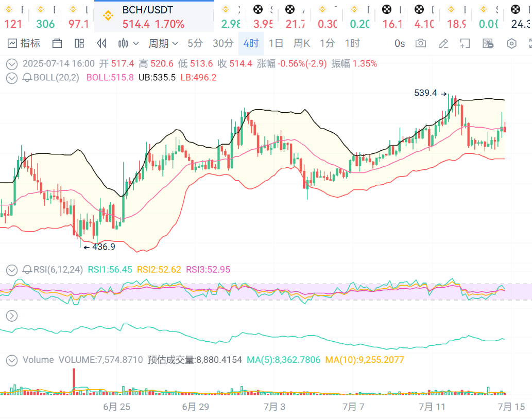Select the 周K weekly timeframe
This screenshot has width=532, height=420.
[302, 43]
